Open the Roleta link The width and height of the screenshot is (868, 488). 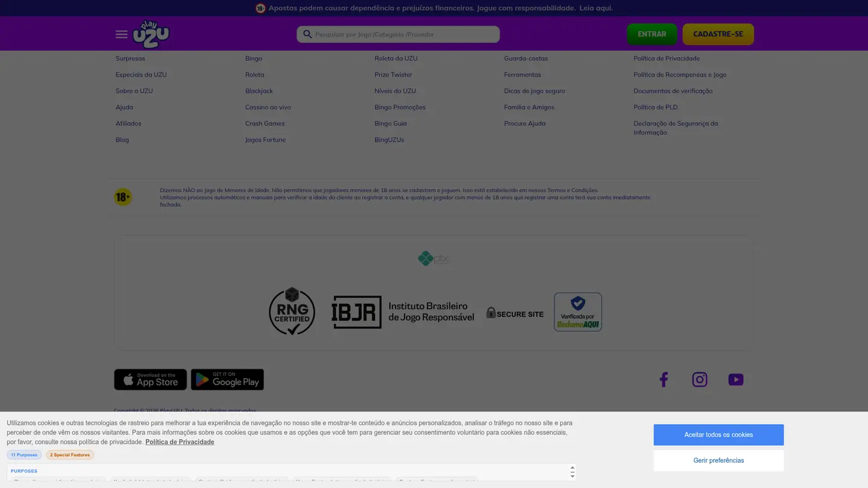tap(254, 75)
